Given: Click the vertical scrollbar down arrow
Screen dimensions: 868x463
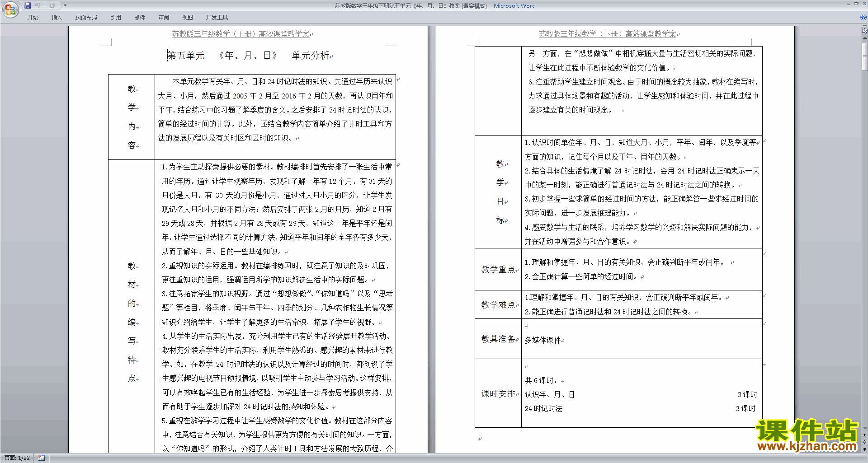Looking at the screenshot, I should pos(864,428).
